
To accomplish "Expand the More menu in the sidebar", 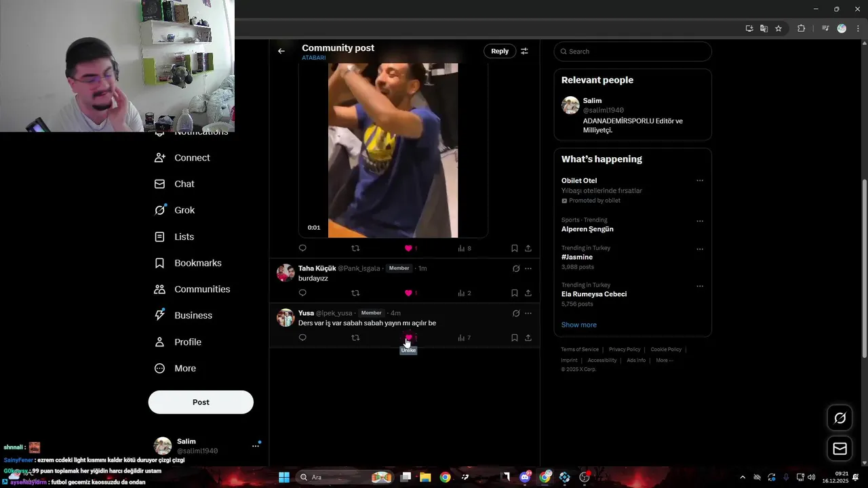I will point(175,368).
